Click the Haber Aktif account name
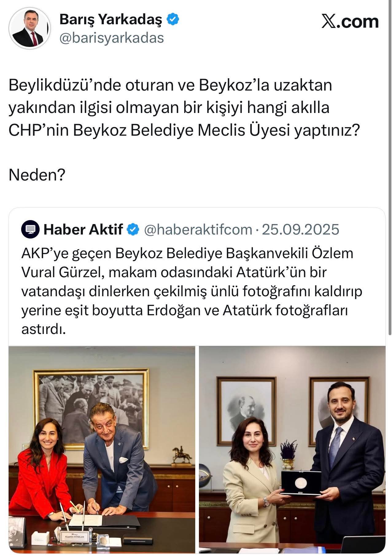Viewport: 392px width, 559px height. pyautogui.click(x=83, y=230)
